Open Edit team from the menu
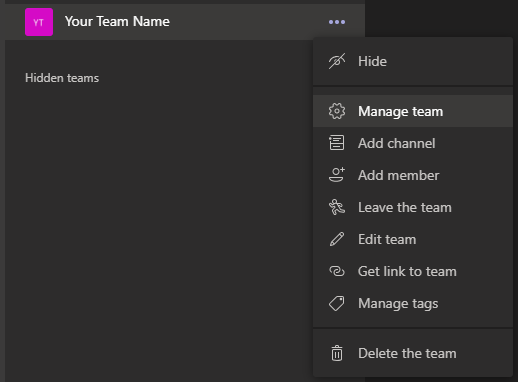This screenshot has width=518, height=382. tap(413, 239)
